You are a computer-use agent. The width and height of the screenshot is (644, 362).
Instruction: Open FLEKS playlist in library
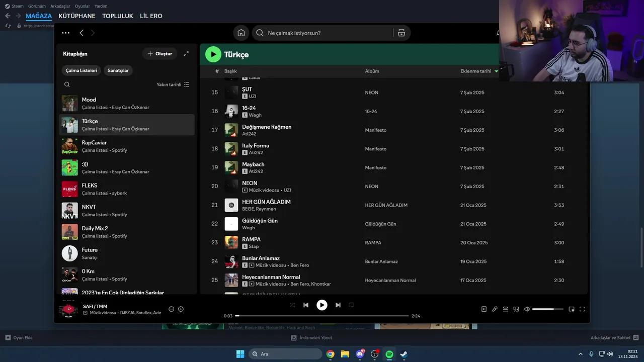(127, 189)
